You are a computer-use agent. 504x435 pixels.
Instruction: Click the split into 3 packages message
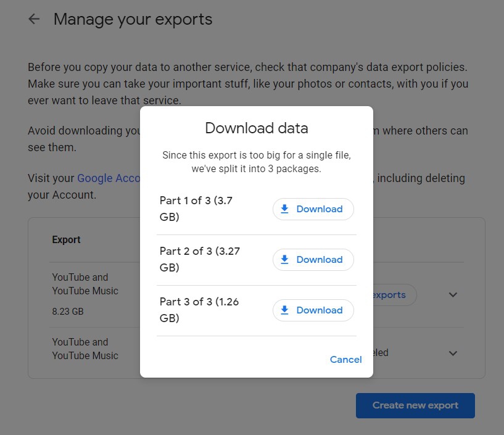tap(256, 162)
